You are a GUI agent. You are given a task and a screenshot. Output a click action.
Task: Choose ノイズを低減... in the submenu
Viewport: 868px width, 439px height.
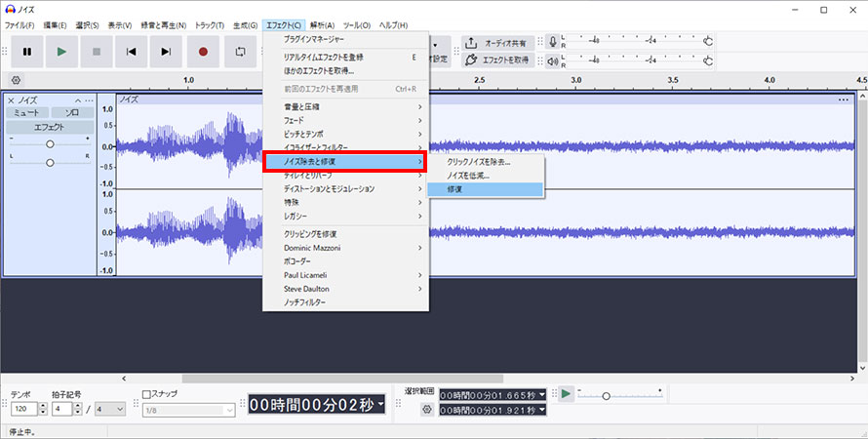485,175
